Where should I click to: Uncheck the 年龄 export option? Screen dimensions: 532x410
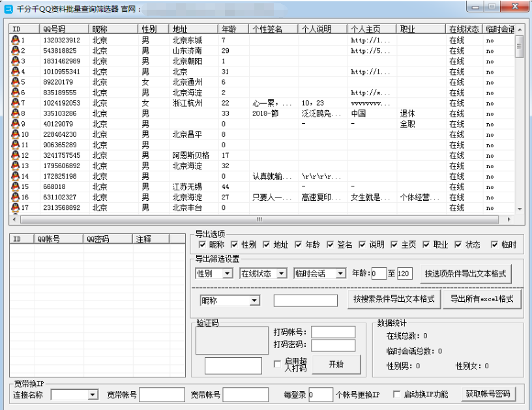[299, 244]
